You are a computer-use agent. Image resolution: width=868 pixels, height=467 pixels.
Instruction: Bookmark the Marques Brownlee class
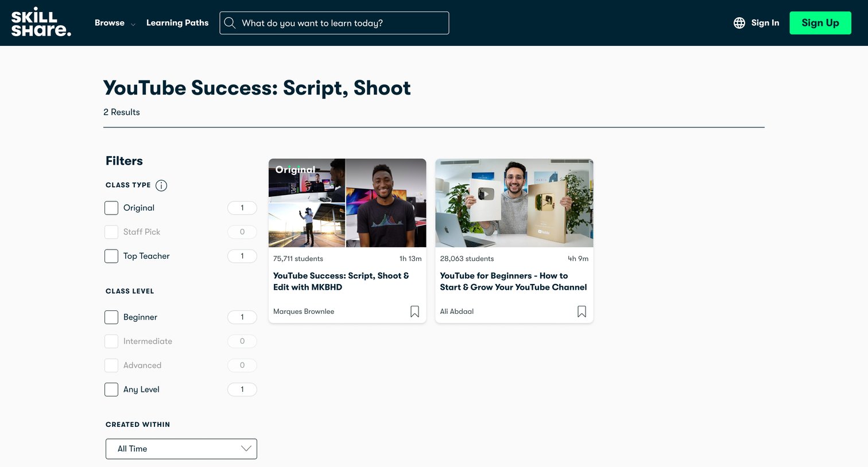click(x=414, y=312)
